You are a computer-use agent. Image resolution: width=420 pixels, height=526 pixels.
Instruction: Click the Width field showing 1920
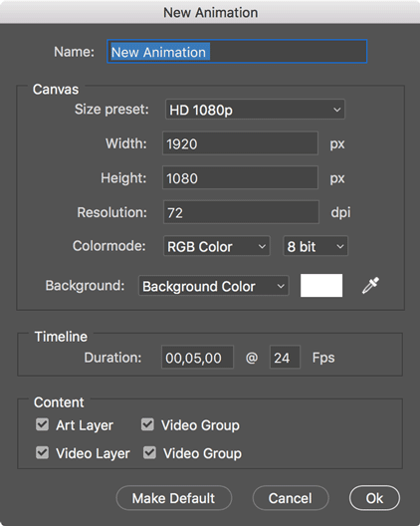point(240,143)
